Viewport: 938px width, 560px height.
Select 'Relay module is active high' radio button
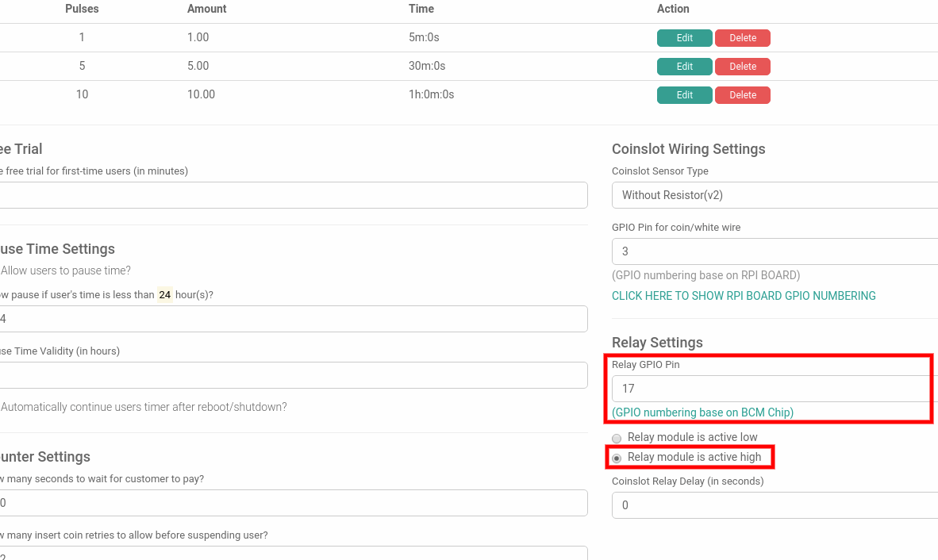point(617,457)
